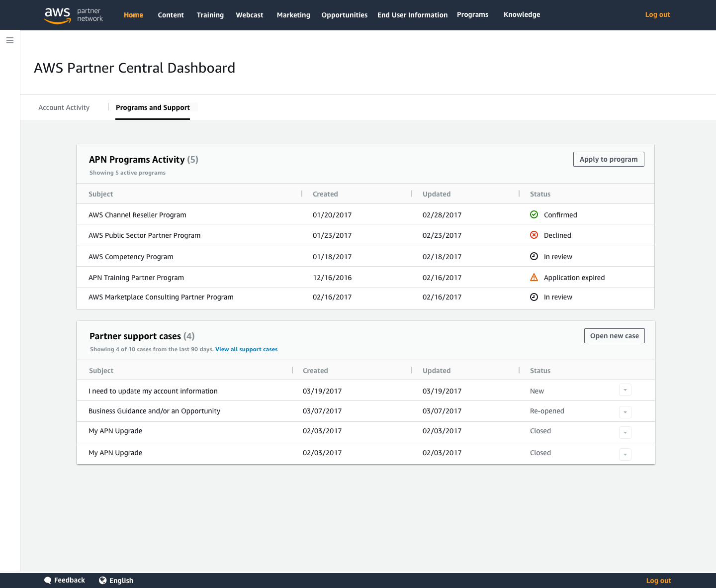Sort programs by Updated column header

coord(437,194)
